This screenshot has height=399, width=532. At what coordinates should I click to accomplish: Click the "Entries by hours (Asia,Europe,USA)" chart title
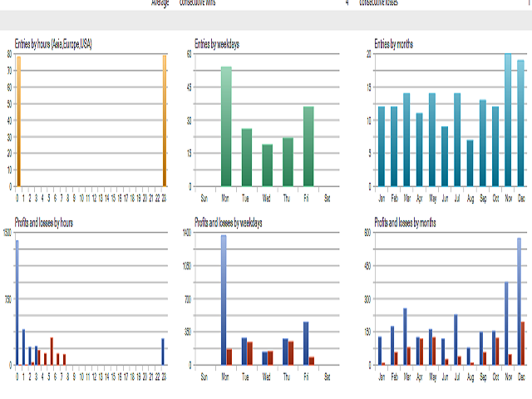coord(53,44)
